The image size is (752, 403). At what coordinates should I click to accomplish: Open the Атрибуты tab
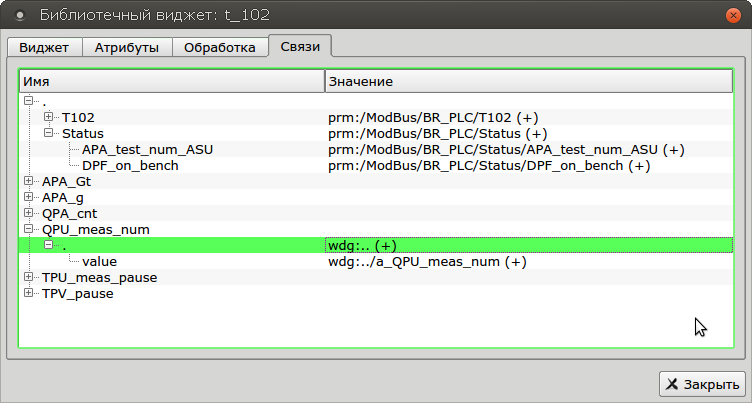click(127, 47)
